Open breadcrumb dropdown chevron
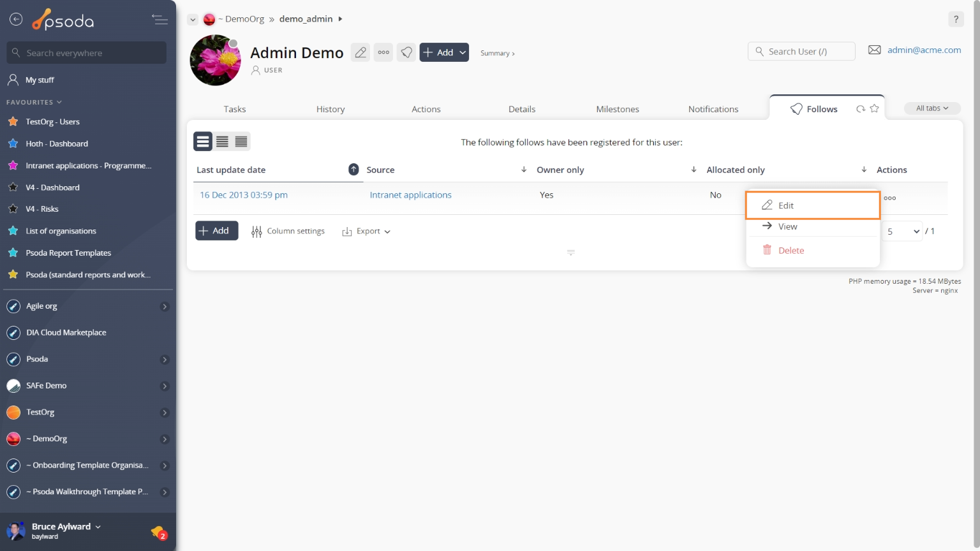The width and height of the screenshot is (980, 551). [x=192, y=20]
